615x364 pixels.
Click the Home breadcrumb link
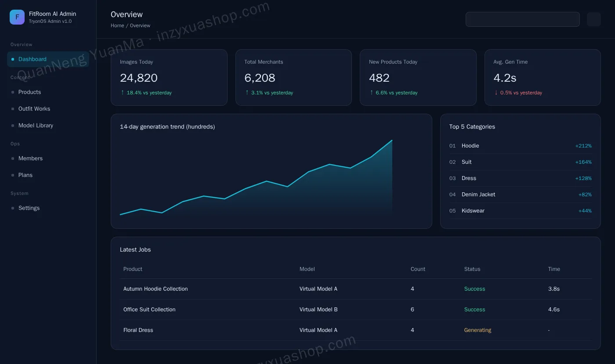(117, 25)
